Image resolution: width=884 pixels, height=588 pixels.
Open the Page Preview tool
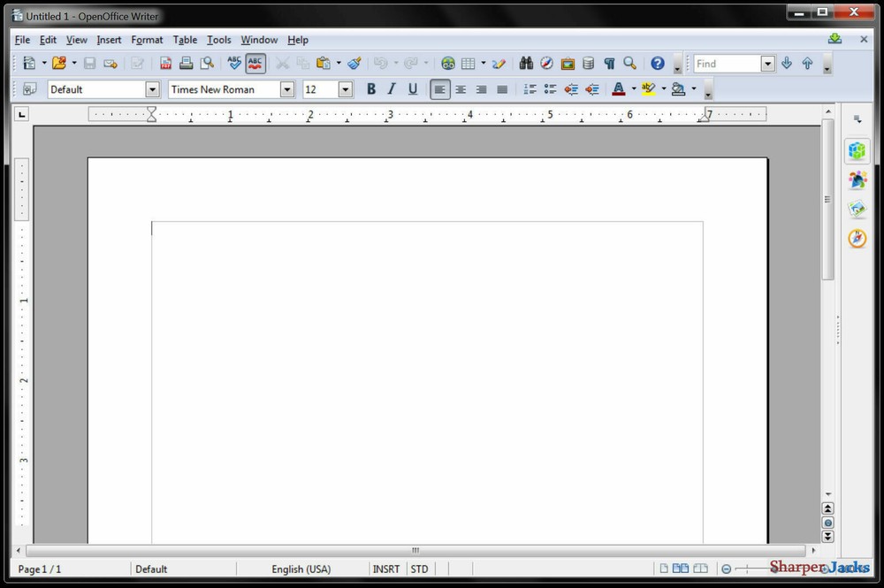point(207,64)
